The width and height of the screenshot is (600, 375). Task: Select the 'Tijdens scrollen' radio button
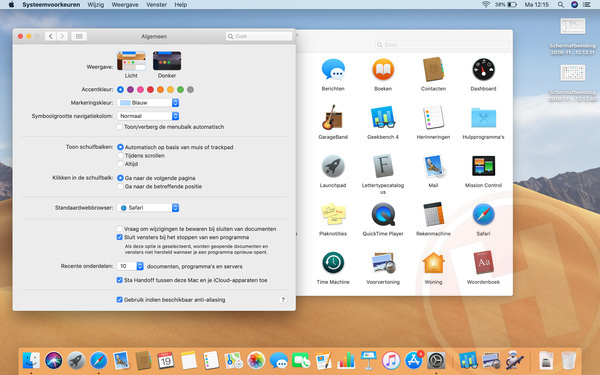pyautogui.click(x=120, y=155)
